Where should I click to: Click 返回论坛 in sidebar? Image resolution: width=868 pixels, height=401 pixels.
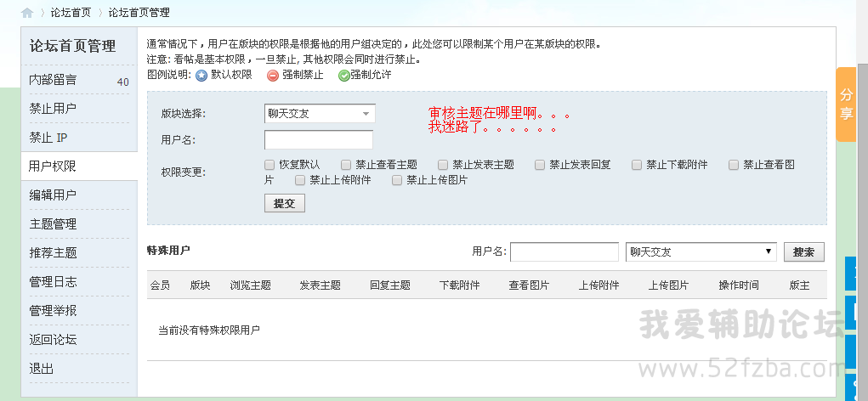pos(53,340)
